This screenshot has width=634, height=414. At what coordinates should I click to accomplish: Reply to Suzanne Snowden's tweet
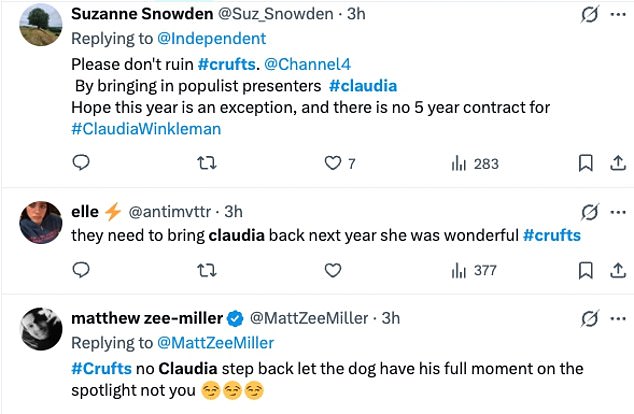point(82,163)
